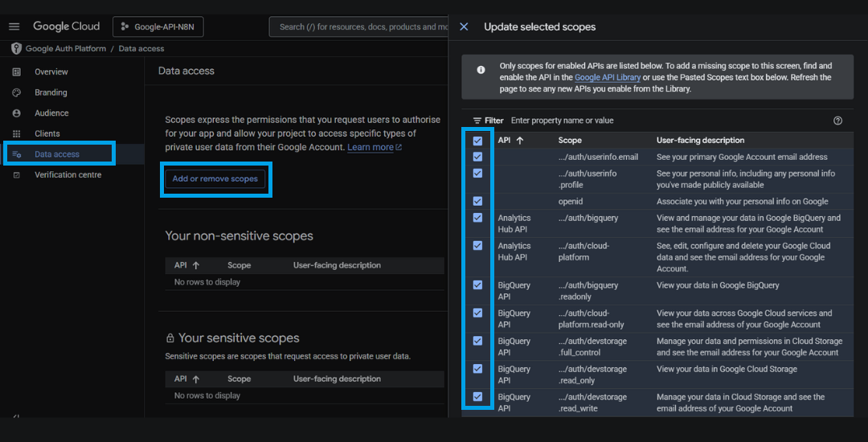Image resolution: width=868 pixels, height=442 pixels.
Task: Click the Data access sidebar icon
Action: pos(17,153)
